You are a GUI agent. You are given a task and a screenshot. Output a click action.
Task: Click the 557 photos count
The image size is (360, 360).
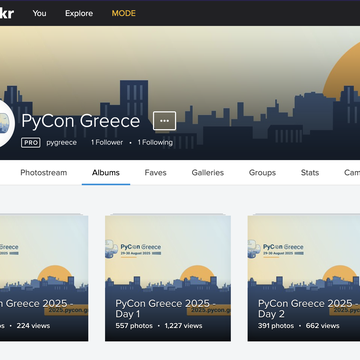coord(134,326)
